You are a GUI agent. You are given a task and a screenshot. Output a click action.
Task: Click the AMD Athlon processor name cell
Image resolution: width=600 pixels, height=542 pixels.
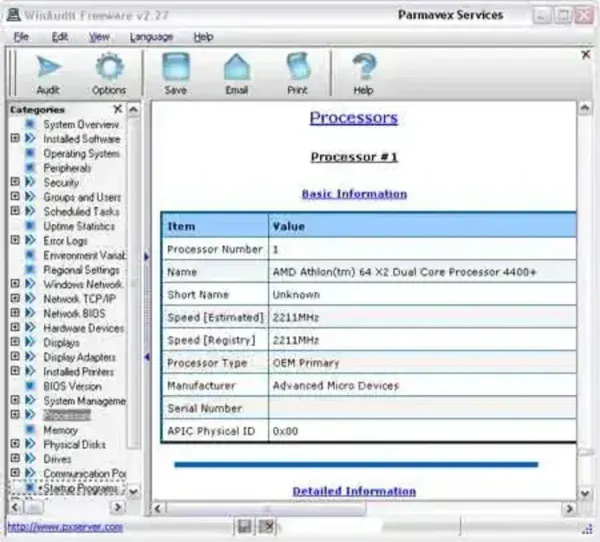coord(422,272)
